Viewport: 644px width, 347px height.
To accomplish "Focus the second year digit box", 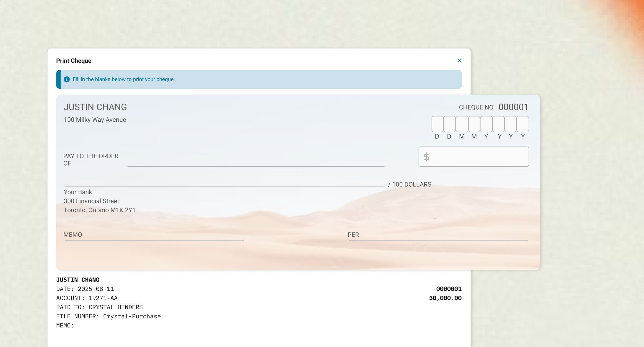I will (498, 124).
